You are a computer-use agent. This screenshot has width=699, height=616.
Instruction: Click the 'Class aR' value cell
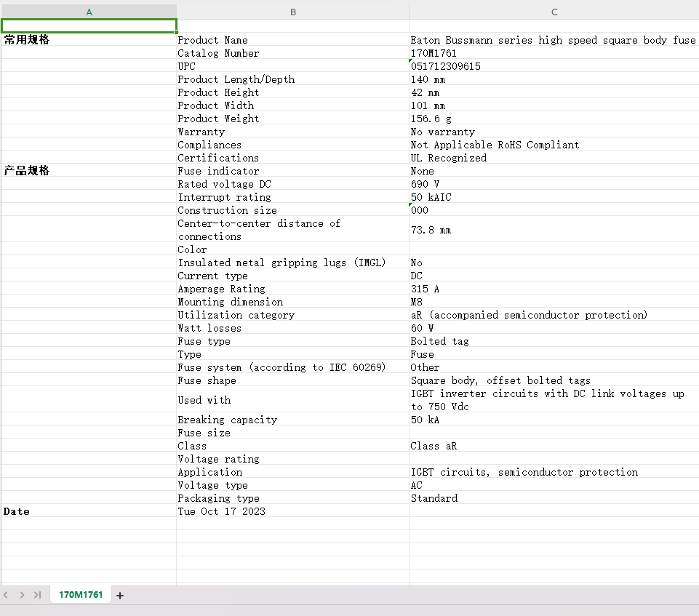(x=554, y=446)
